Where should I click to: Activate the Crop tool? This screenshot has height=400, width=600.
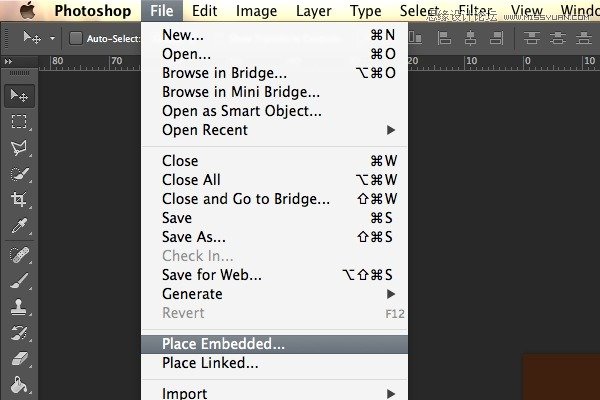click(x=19, y=199)
